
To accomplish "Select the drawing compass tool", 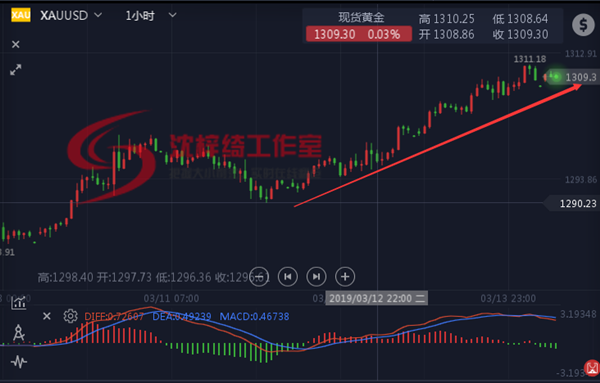I will pyautogui.click(x=18, y=333).
